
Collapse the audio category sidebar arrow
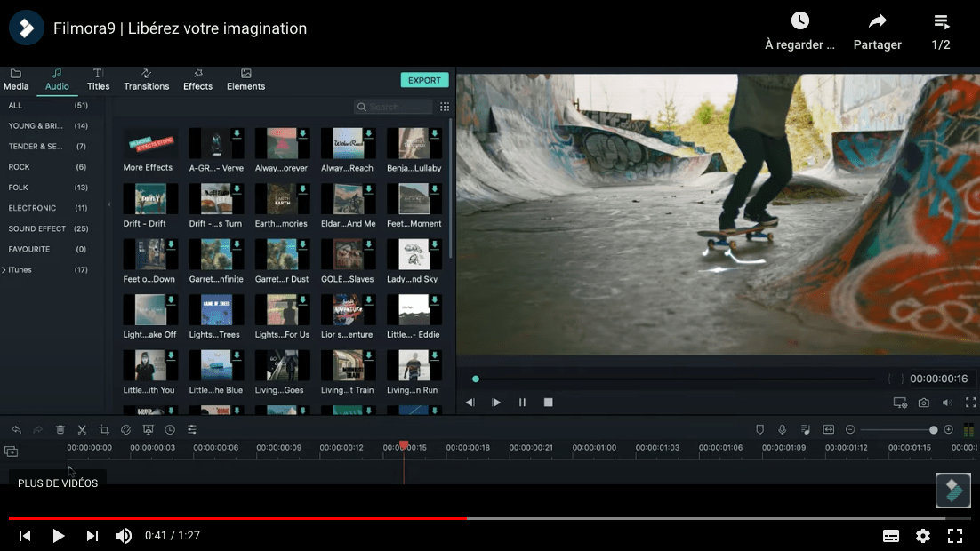108,204
